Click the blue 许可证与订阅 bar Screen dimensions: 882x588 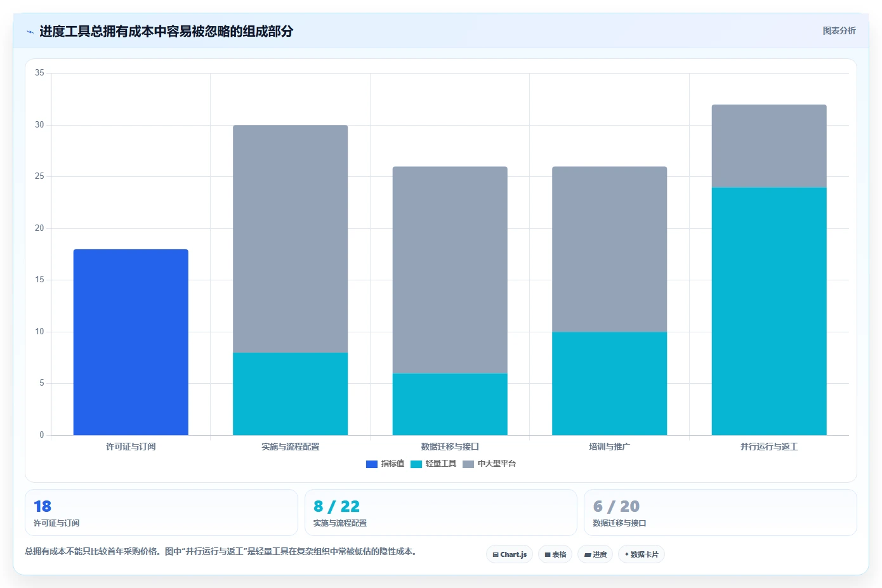tap(131, 343)
